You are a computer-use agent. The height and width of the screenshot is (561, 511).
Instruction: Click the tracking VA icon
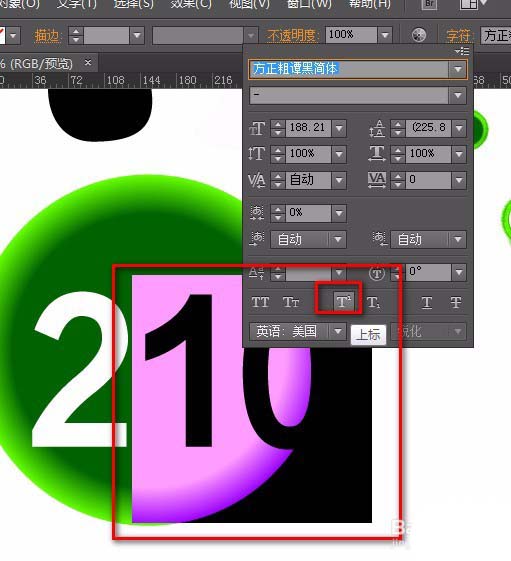click(377, 180)
